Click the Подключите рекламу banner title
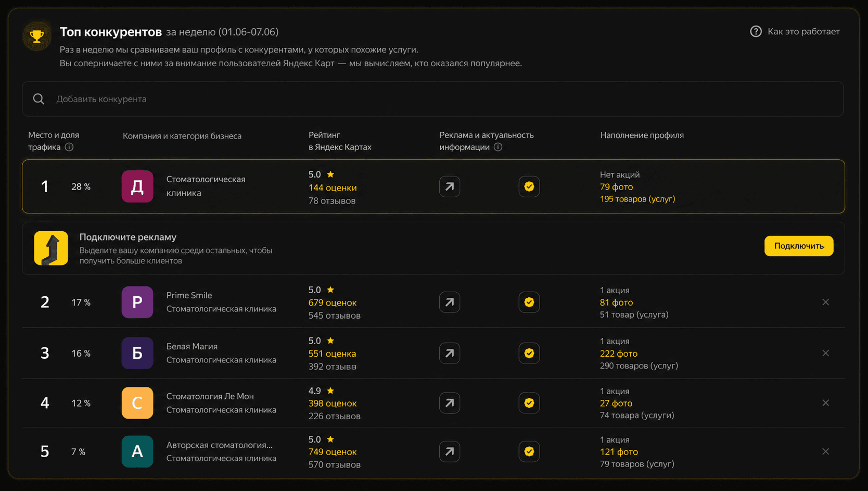Screen dimensions: 868x491 coord(128,237)
